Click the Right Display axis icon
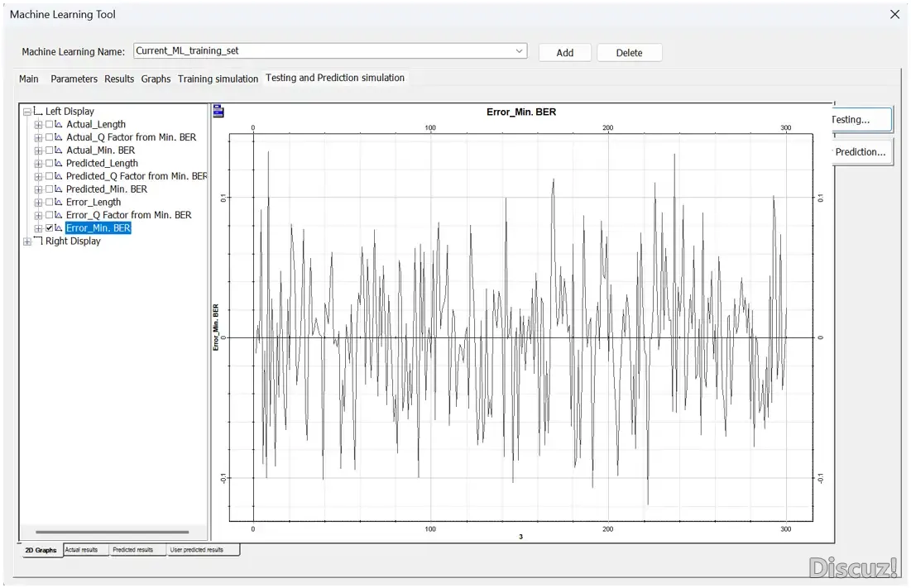Screen dimensions: 911x588 [38, 241]
